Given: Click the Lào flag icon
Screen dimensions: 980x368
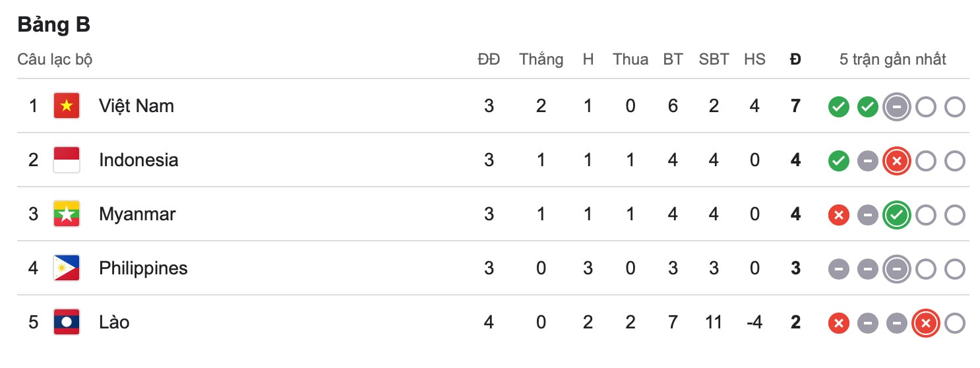Looking at the screenshot, I should pyautogui.click(x=67, y=322).
